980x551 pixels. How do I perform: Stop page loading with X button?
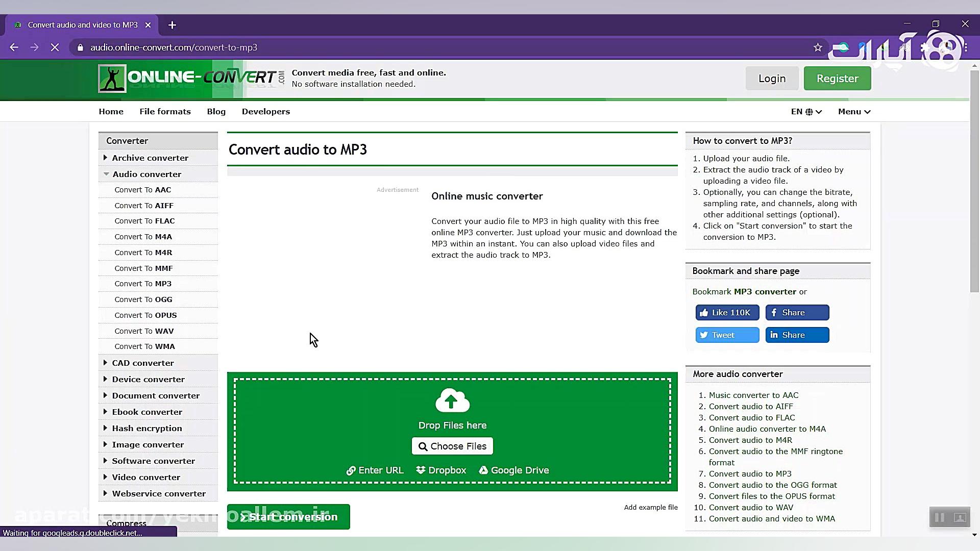tap(55, 47)
